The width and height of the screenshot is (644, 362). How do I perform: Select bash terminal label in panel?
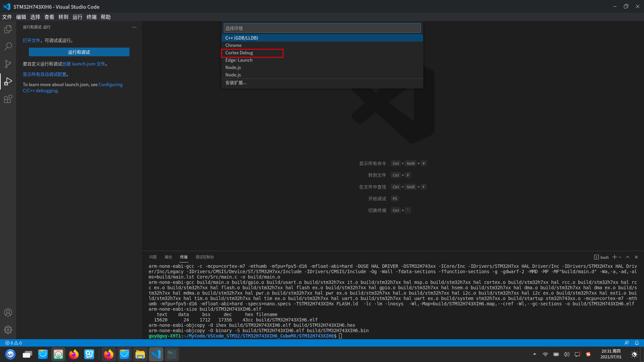601,257
